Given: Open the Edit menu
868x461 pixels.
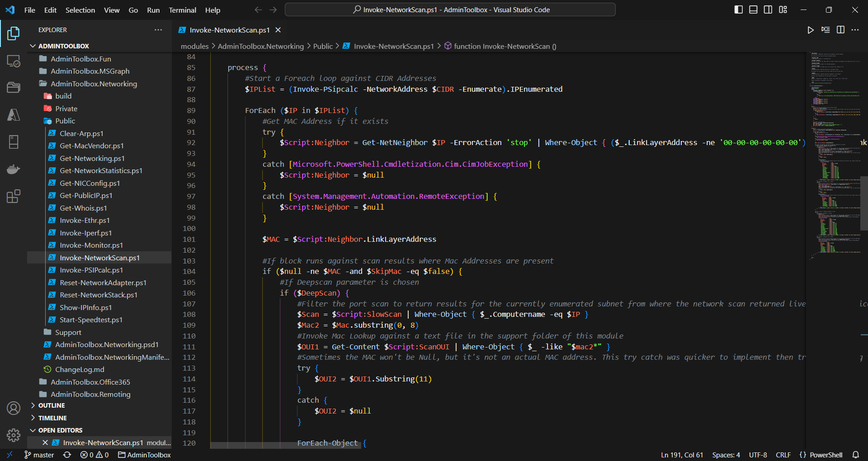Looking at the screenshot, I should point(50,10).
